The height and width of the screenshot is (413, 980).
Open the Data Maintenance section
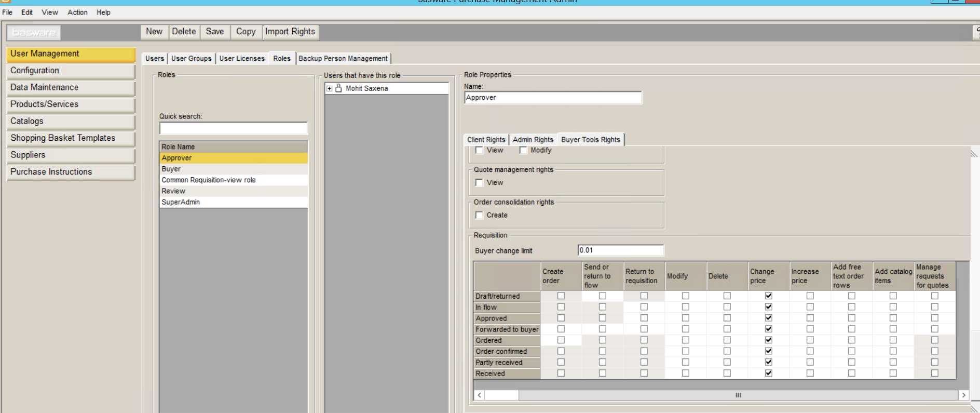tap(71, 88)
